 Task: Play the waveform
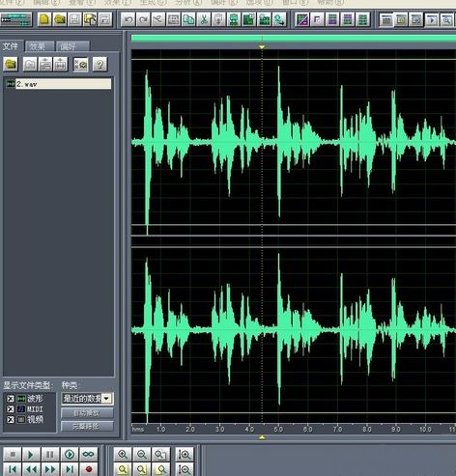[31, 455]
